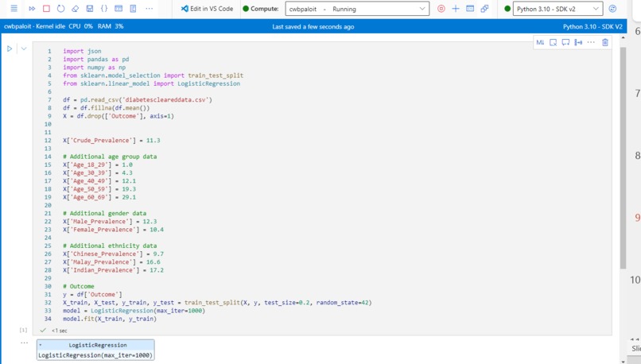
Task: Open the compute terminal icon beside the plus
Action: tap(470, 9)
